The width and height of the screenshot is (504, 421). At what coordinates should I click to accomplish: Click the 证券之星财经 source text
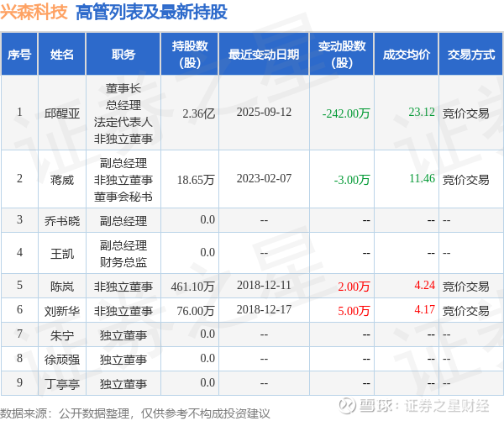coord(447,406)
